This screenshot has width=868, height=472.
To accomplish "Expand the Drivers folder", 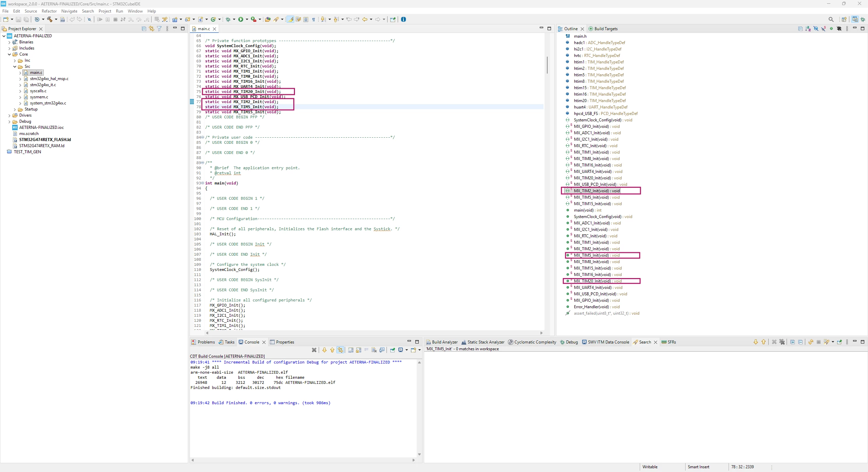I will pos(9,115).
